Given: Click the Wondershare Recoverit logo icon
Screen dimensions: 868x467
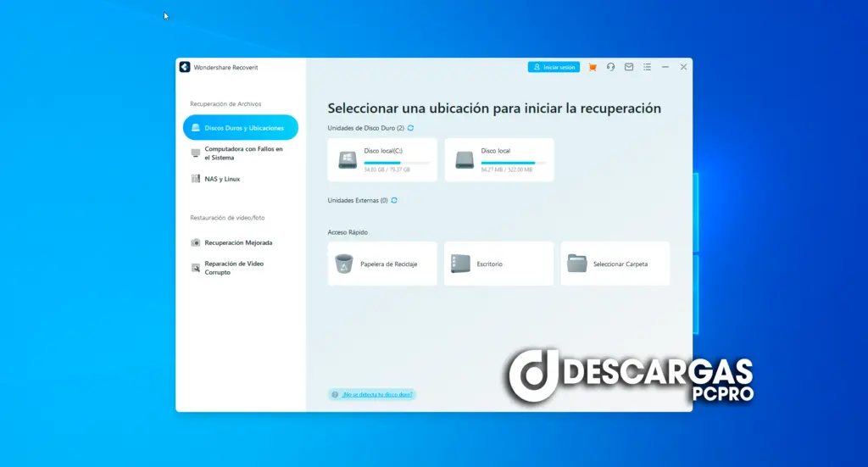Looking at the screenshot, I should tap(185, 67).
